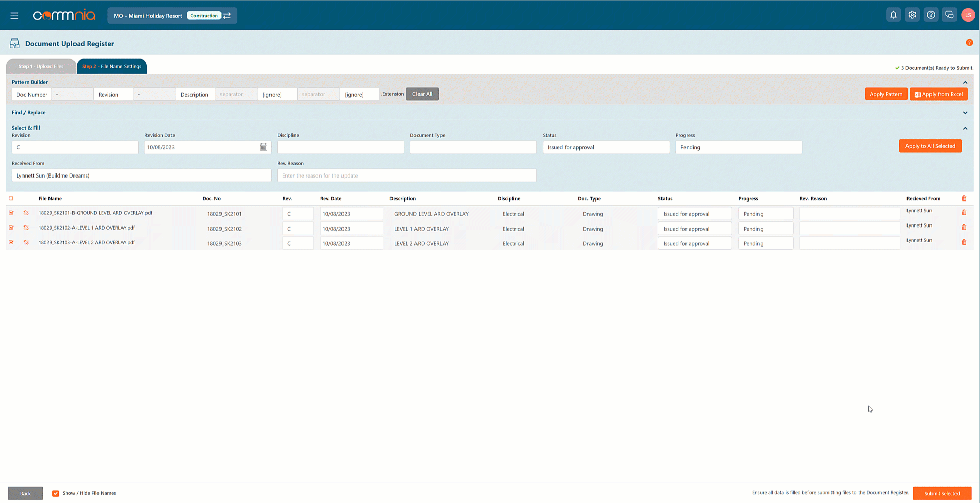Switch project using the swap arrows icon
This screenshot has height=503, width=980.
tap(227, 16)
